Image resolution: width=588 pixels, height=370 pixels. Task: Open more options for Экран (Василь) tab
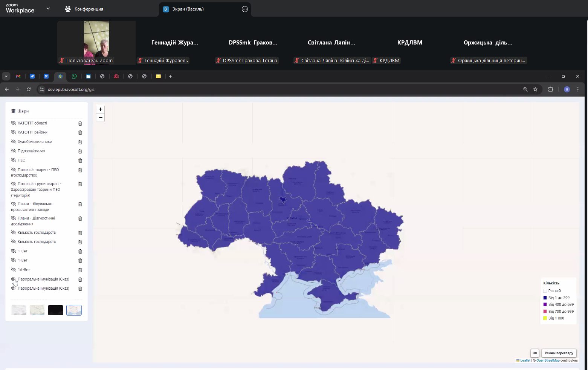tap(245, 9)
